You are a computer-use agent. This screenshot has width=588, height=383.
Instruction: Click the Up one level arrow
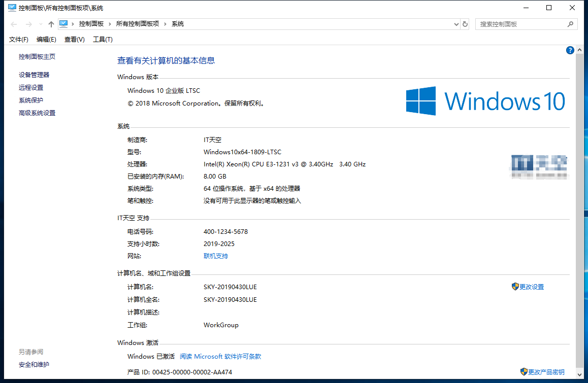point(51,24)
